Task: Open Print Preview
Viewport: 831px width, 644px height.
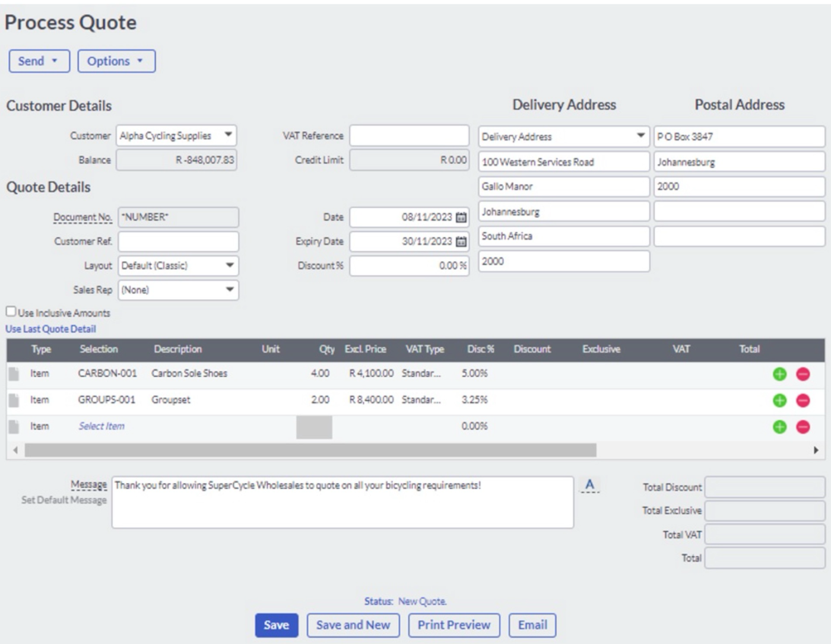Action: 454,625
